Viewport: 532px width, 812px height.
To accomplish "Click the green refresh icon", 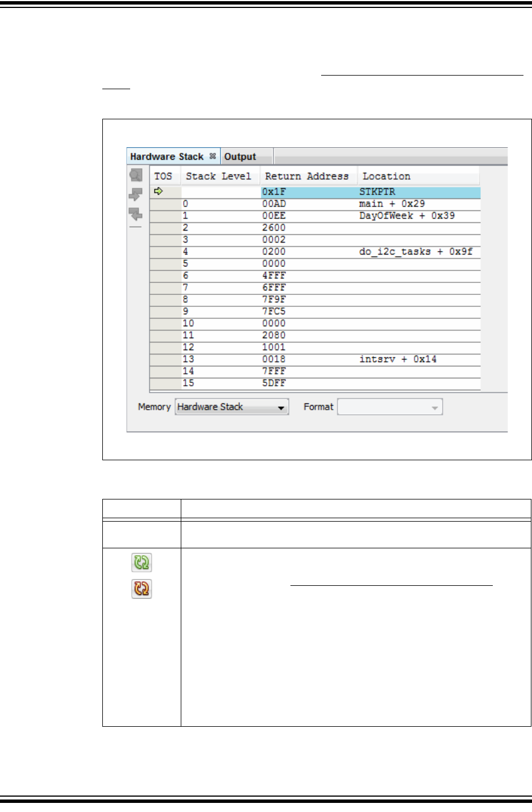I will (x=142, y=563).
